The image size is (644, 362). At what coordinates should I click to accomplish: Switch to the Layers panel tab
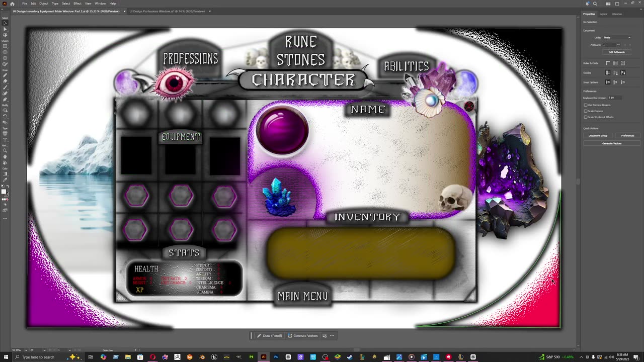pyautogui.click(x=603, y=14)
